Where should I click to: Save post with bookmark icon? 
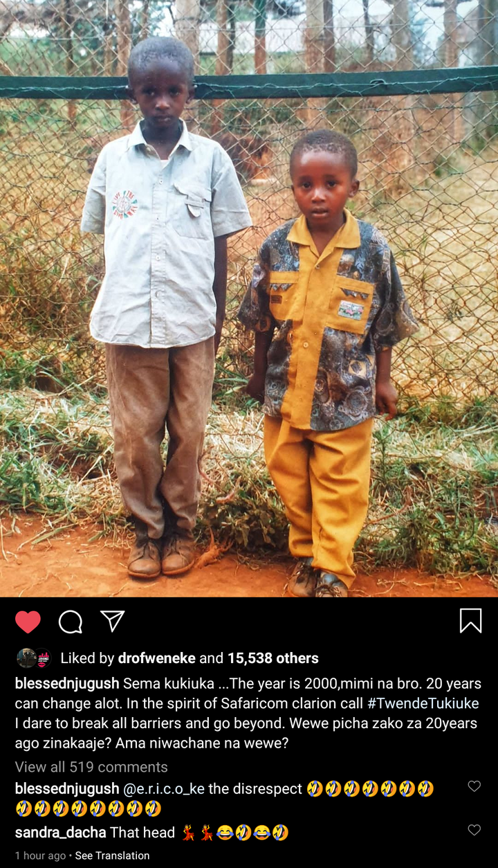tap(470, 621)
